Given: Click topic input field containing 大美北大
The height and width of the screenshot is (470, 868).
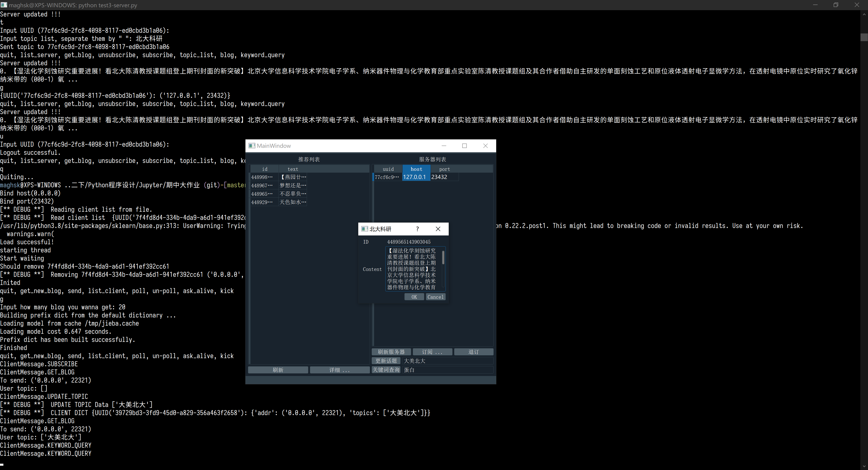Looking at the screenshot, I should [448, 361].
